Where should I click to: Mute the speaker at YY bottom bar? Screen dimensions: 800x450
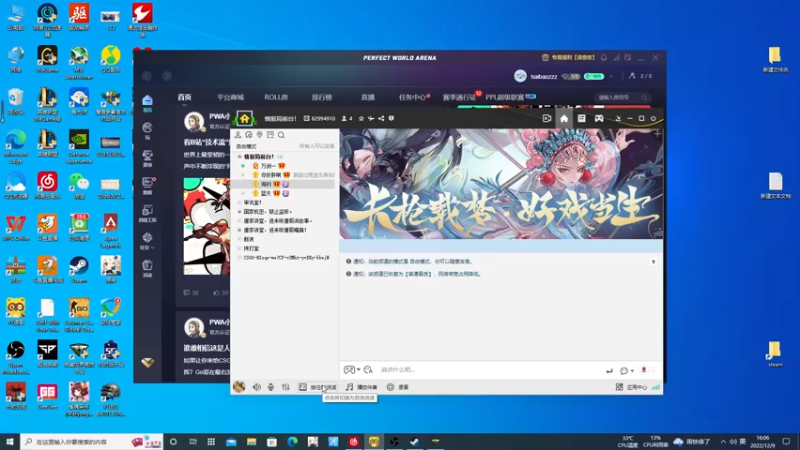[x=257, y=387]
